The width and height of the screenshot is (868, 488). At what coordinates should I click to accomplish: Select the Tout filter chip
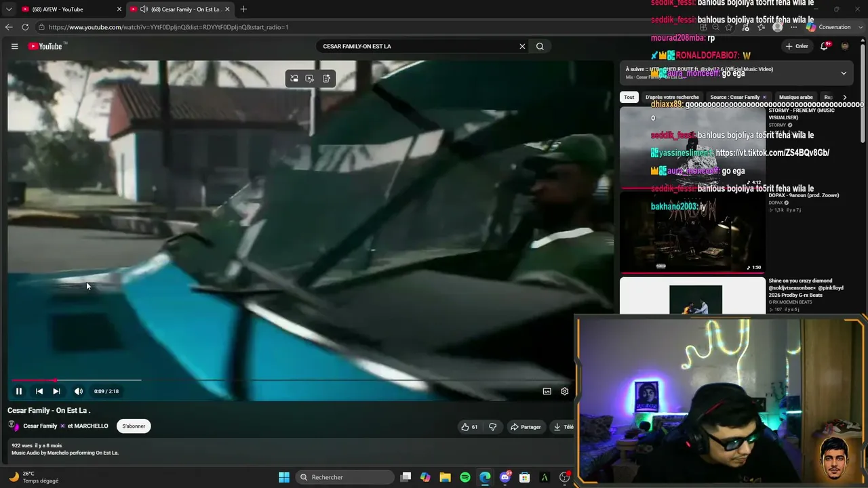pos(629,97)
